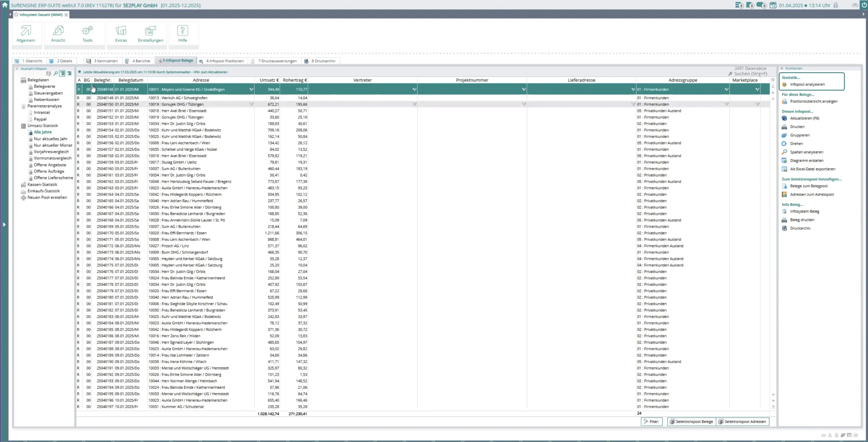The height and width of the screenshot is (442, 868).
Task: Click the calendar date icon at top
Action: (x=773, y=5)
